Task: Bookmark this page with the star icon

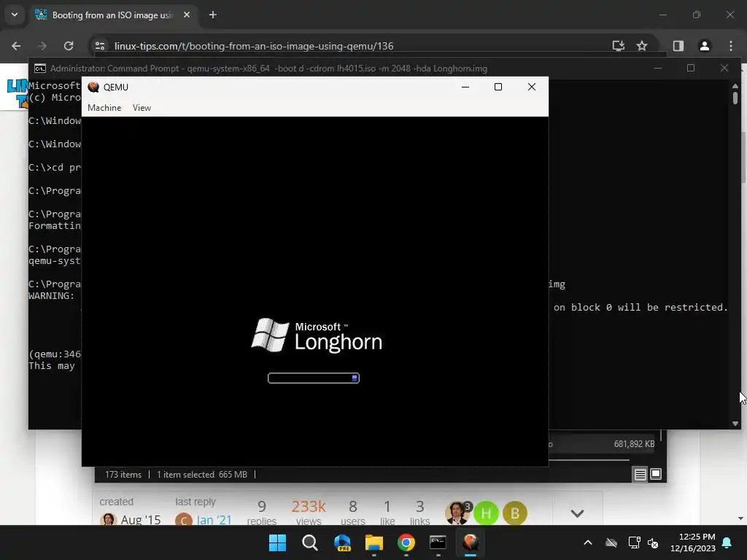Action: coord(642,46)
